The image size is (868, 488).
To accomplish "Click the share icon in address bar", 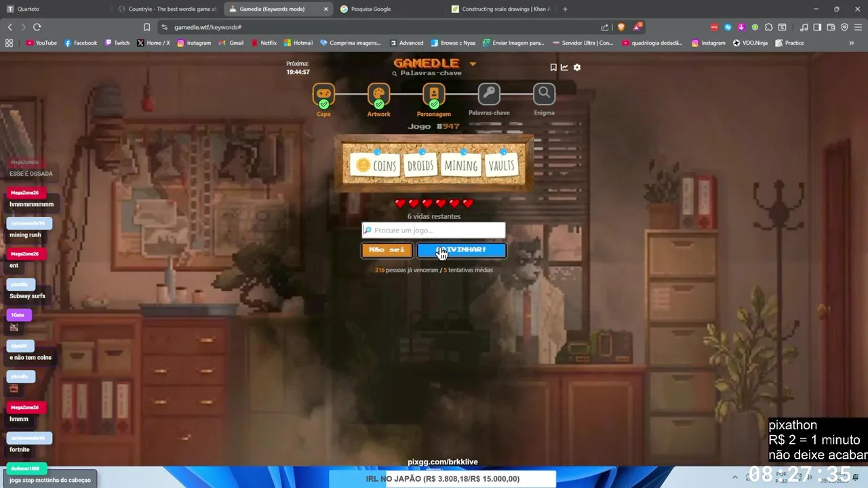I will click(605, 27).
